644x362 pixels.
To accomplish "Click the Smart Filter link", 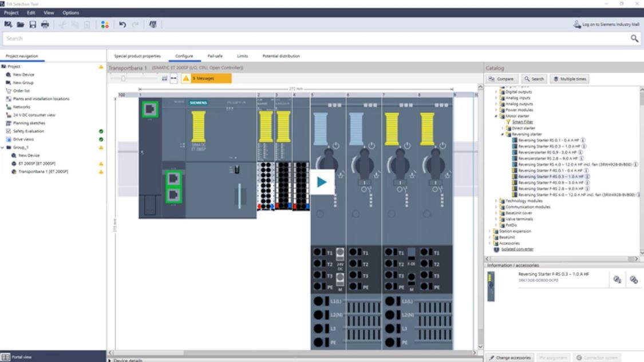I will (x=523, y=122).
